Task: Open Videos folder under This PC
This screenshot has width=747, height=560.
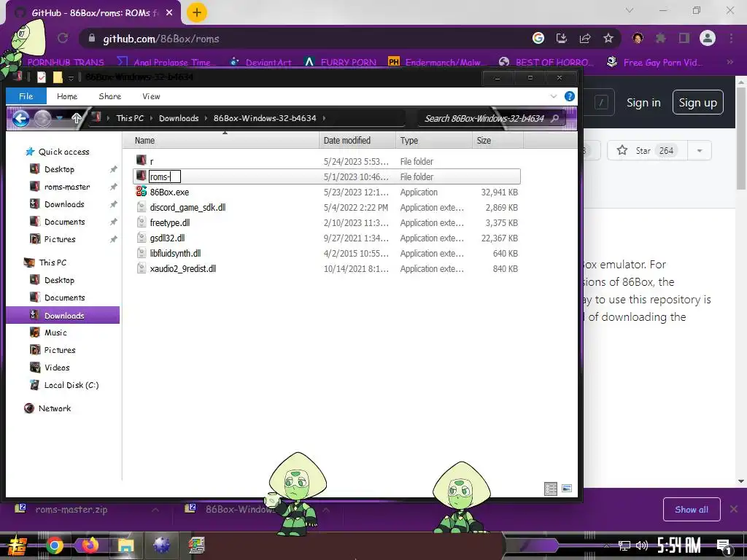Action: point(57,367)
